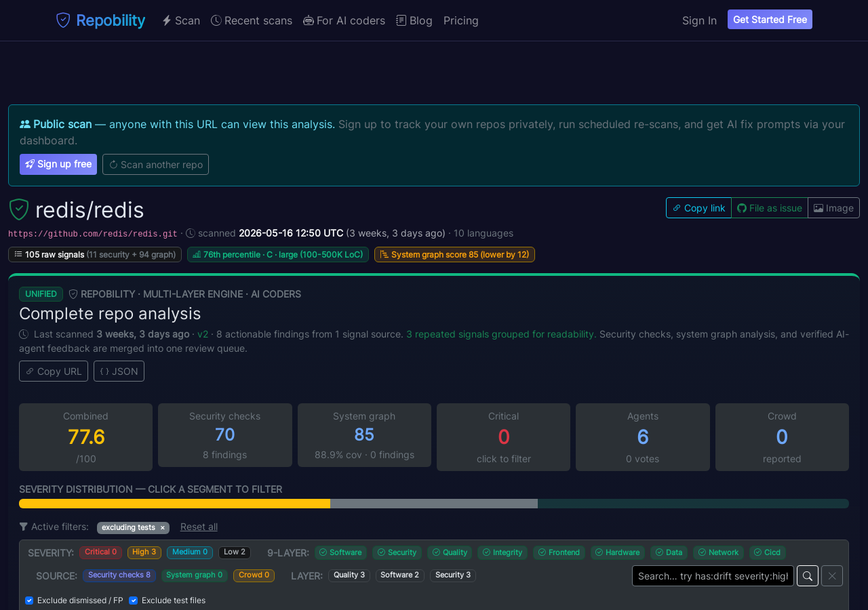
Task: Filter by the Critical 0 card
Action: coord(503,437)
